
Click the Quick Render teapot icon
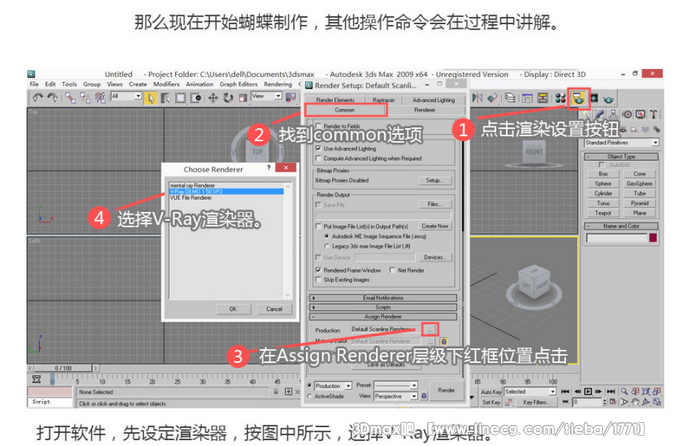(608, 99)
